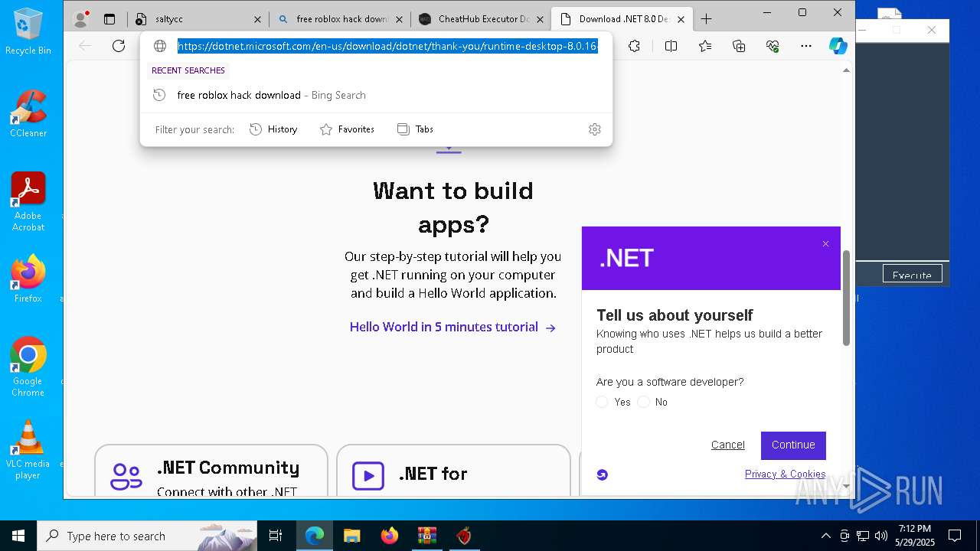The width and height of the screenshot is (980, 551).
Task: Open the Firefox desktop shortcut
Action: tap(28, 279)
